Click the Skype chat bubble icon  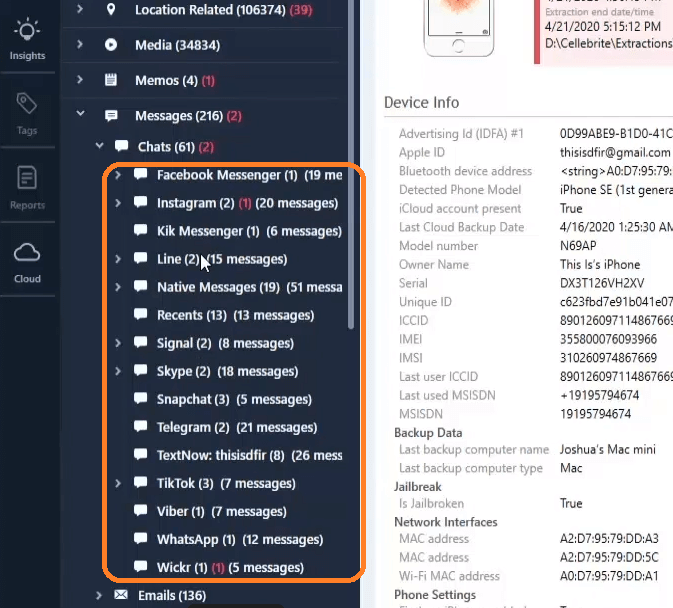click(x=140, y=370)
